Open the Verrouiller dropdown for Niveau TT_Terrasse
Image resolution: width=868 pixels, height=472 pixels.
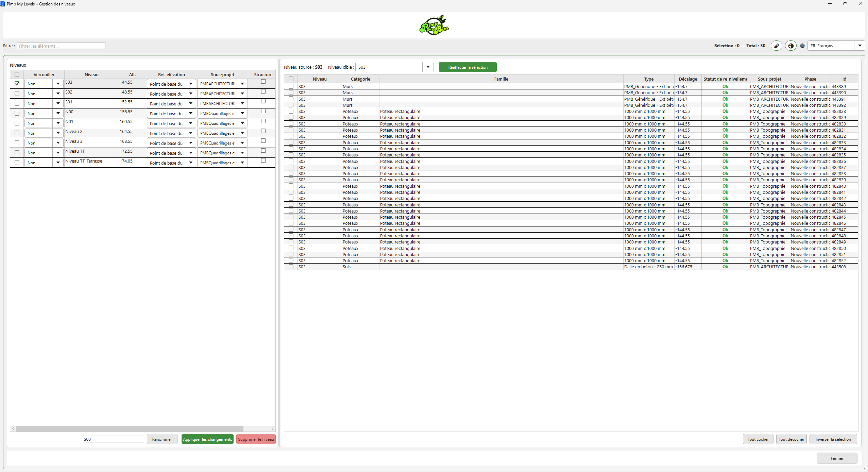58,163
